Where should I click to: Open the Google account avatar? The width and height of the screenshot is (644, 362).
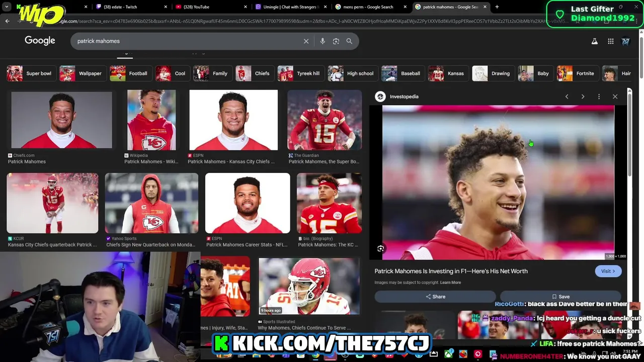[x=626, y=41]
